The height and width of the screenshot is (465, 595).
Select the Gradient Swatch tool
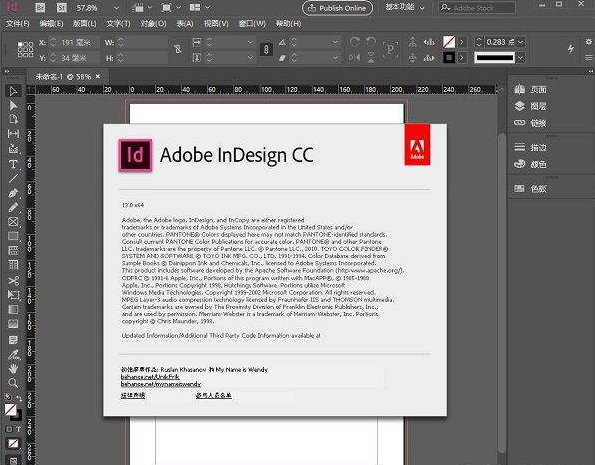(13, 310)
